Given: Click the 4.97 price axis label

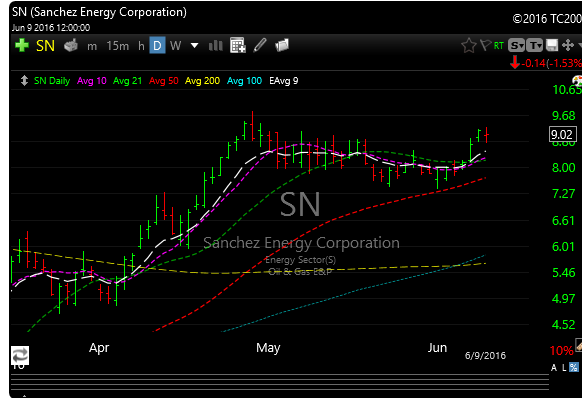Looking at the screenshot, I should coord(563,298).
